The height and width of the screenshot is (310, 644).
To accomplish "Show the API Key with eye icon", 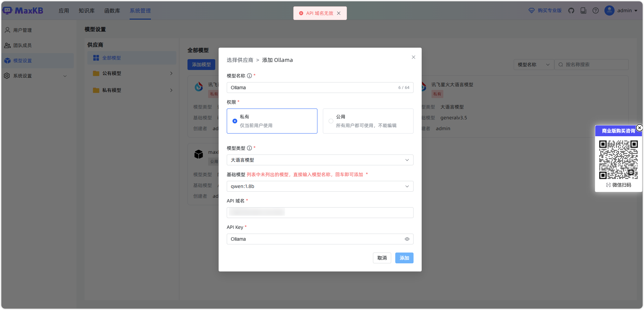I will pos(407,239).
